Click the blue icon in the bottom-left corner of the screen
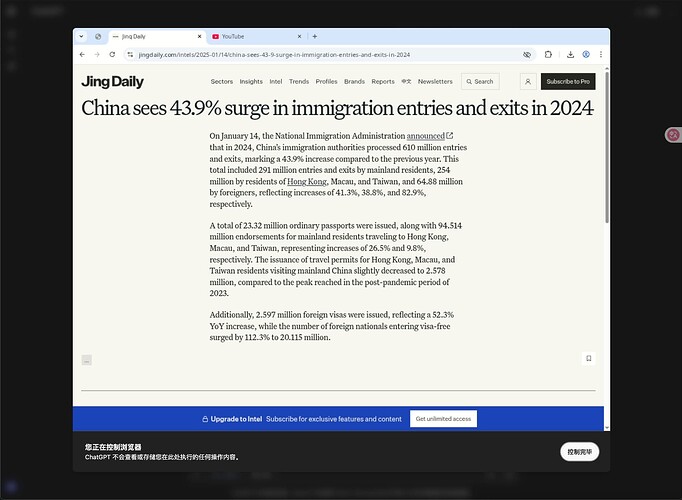The width and height of the screenshot is (682, 500). (11, 487)
